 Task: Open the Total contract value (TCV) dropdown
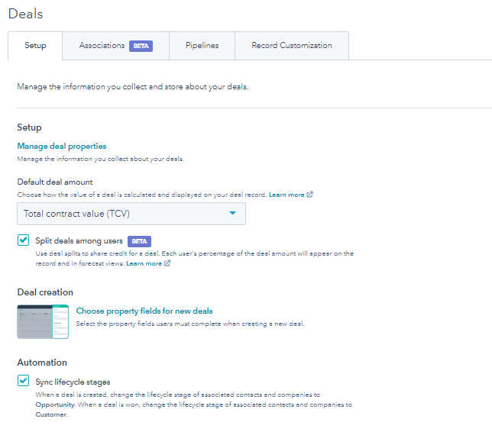pos(131,214)
